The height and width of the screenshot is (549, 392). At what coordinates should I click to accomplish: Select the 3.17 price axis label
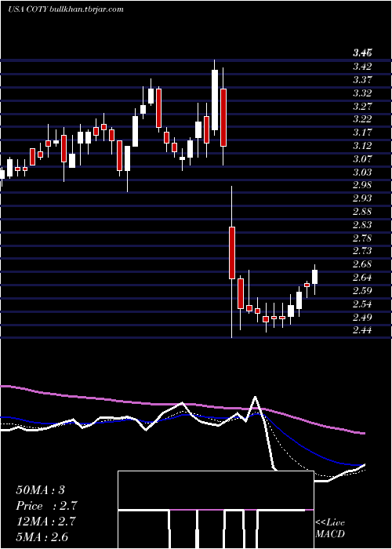[362, 133]
